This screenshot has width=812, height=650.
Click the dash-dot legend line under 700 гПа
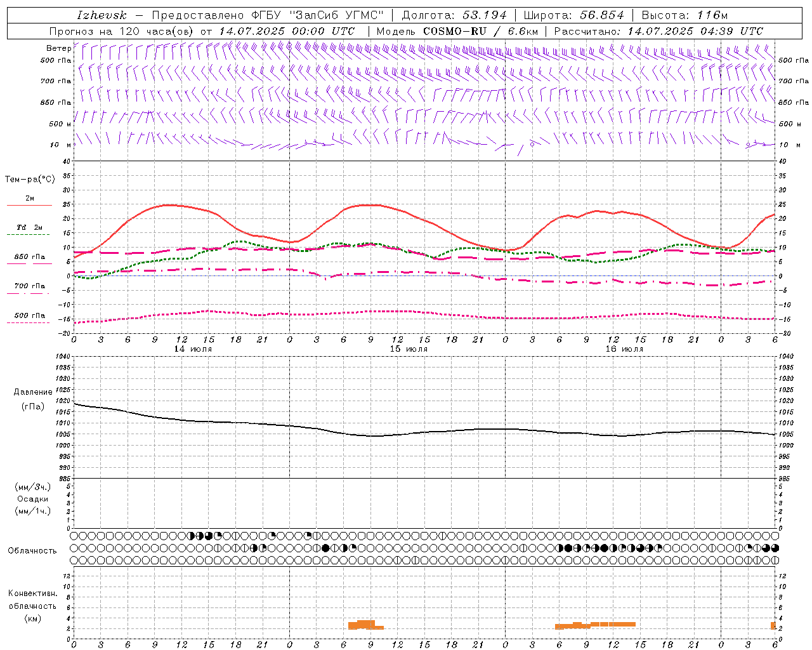pyautogui.click(x=28, y=293)
